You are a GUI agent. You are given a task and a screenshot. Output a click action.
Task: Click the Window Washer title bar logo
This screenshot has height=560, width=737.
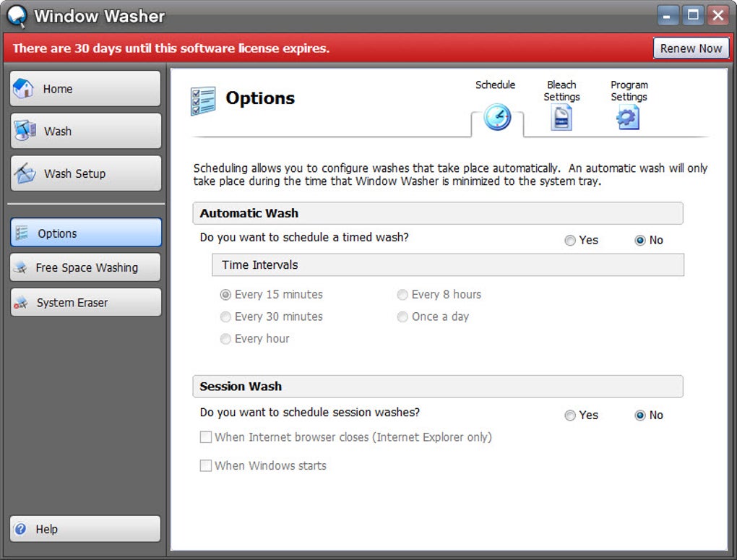pos(17,16)
